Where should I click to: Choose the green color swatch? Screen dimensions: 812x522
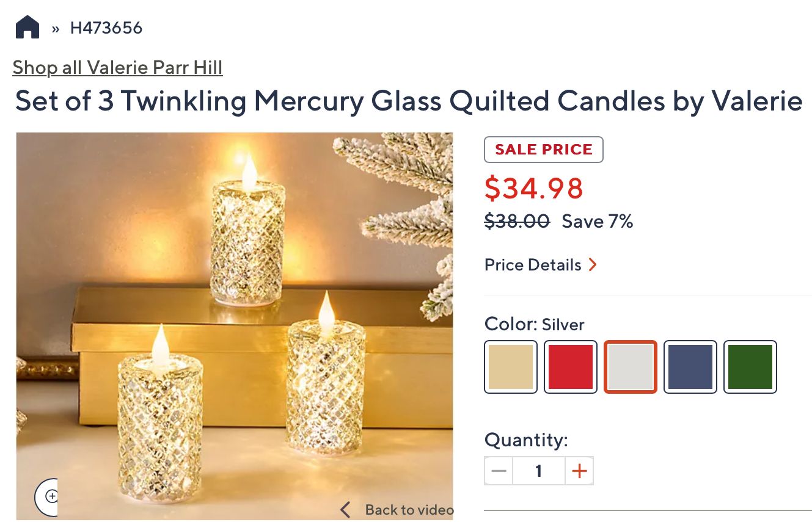(x=750, y=367)
